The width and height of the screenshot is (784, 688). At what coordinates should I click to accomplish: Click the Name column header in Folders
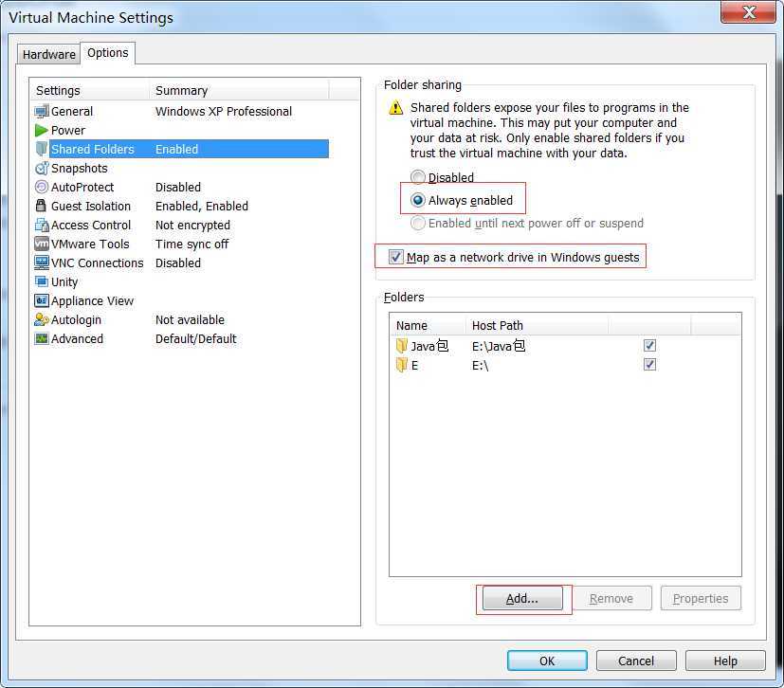click(428, 325)
